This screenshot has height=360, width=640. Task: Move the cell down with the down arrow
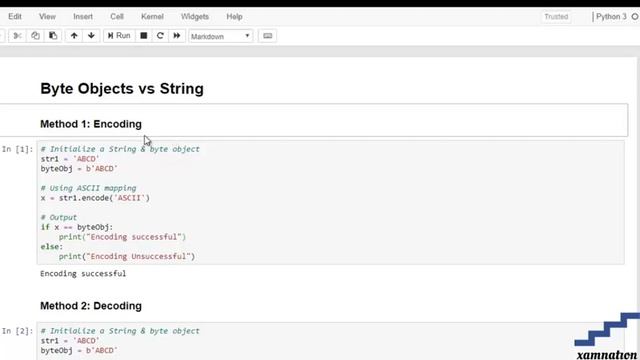(x=91, y=36)
